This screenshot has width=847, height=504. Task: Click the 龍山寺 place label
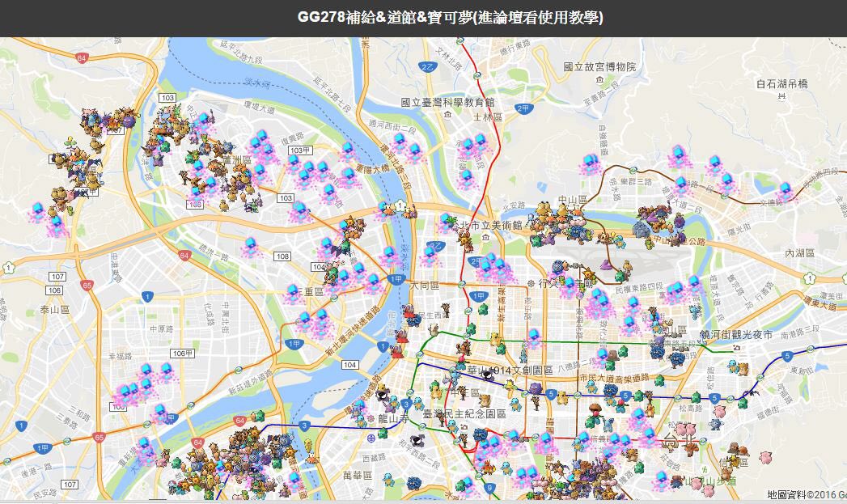click(x=392, y=418)
